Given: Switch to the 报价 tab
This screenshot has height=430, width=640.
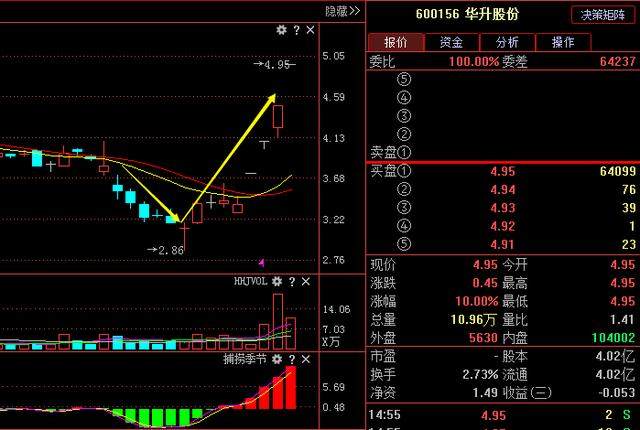Looking at the screenshot, I should point(396,42).
